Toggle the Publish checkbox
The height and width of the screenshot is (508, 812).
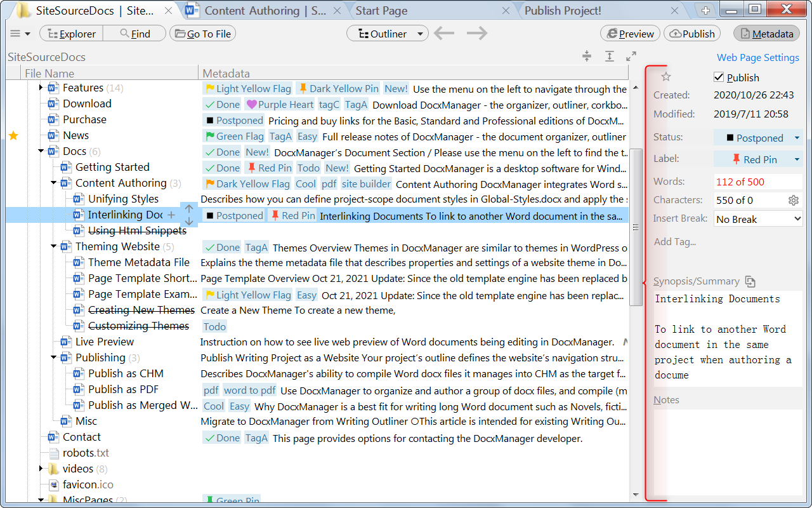coord(719,77)
